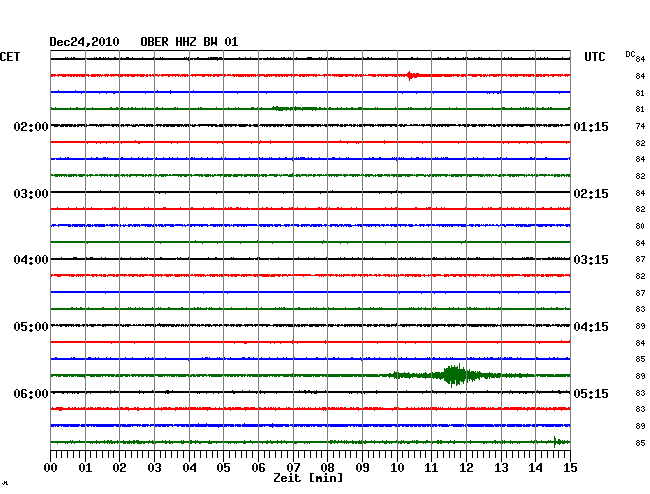The image size is (650, 494).
Task: Click minute tick label 12
Action: point(466,468)
